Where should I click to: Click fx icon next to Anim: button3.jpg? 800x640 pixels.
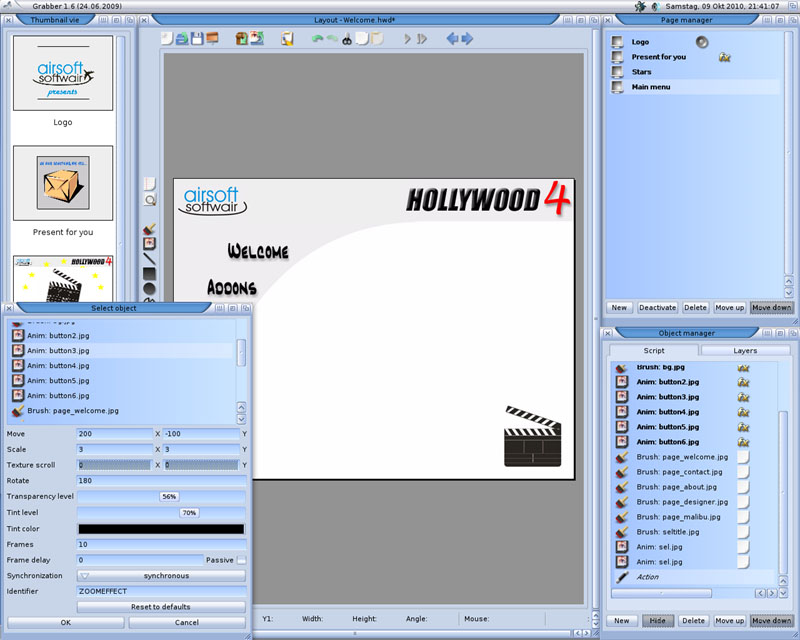743,397
